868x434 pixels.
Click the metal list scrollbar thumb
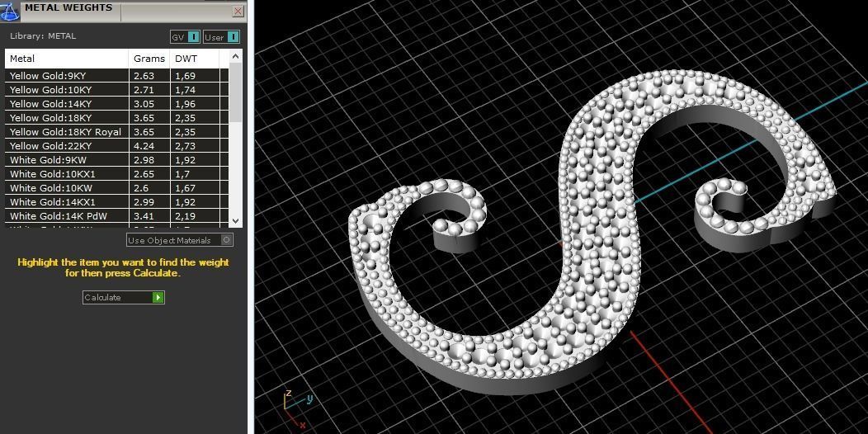[x=236, y=92]
